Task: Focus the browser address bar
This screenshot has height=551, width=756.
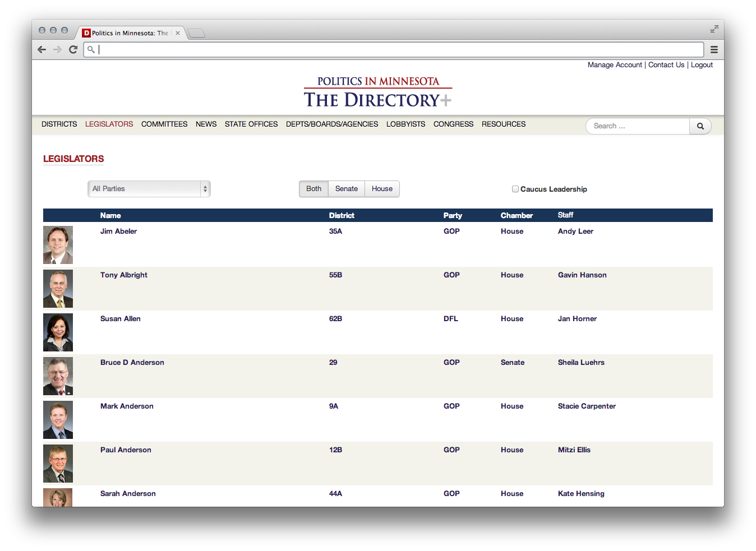Action: click(x=394, y=49)
